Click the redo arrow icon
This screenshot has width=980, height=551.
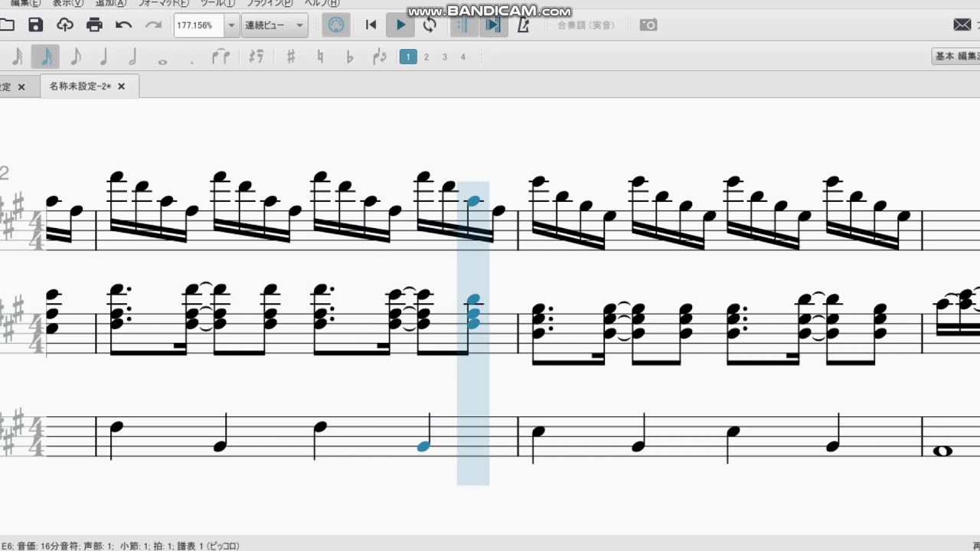[153, 25]
